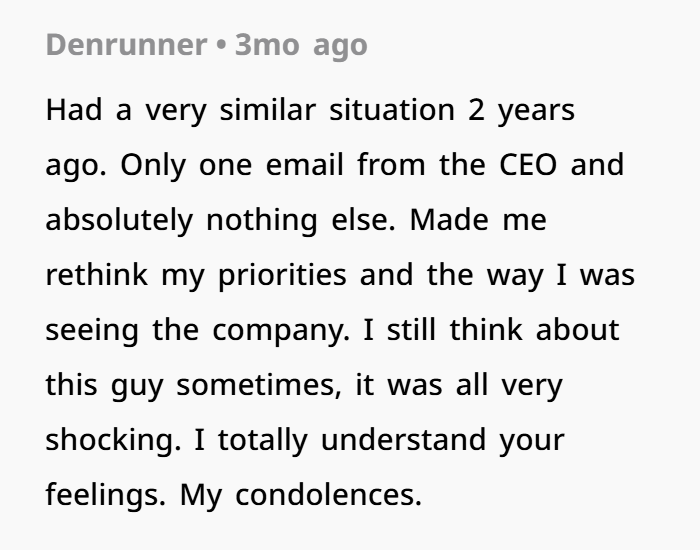The width and height of the screenshot is (700, 550).
Task: Click the word absolutely in comment
Action: (119, 221)
